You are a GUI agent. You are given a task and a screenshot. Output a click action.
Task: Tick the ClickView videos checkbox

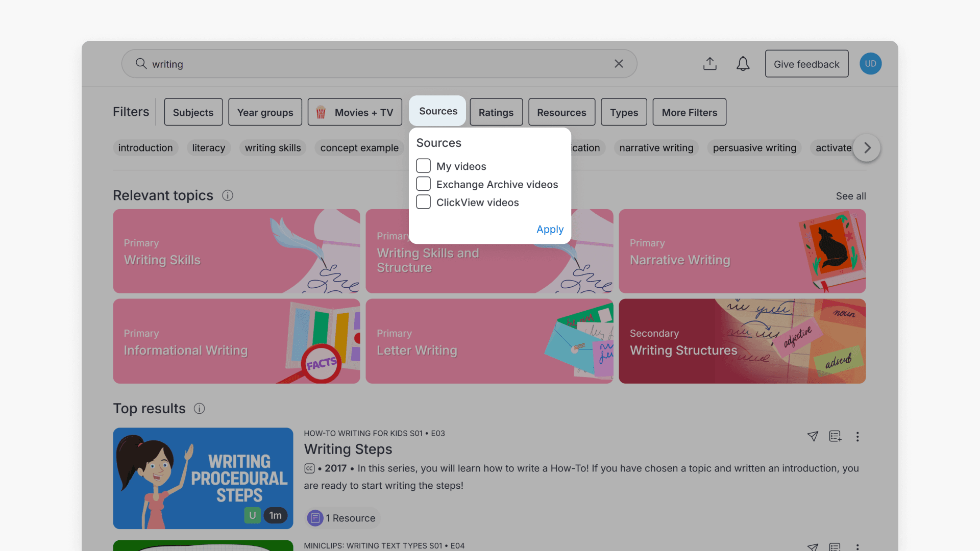click(x=423, y=202)
